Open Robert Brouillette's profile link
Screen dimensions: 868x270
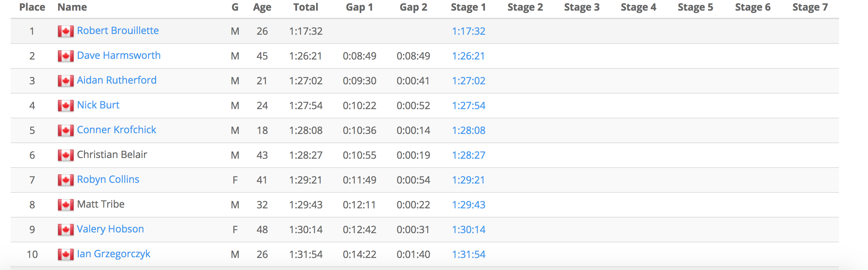coord(118,30)
